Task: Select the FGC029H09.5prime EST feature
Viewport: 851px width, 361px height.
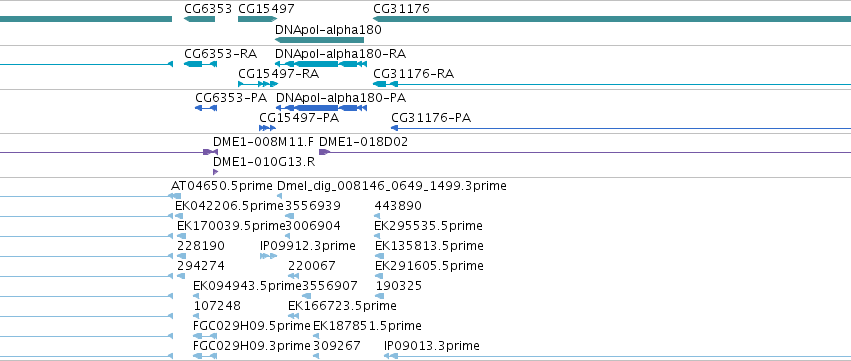Action: 205,336
